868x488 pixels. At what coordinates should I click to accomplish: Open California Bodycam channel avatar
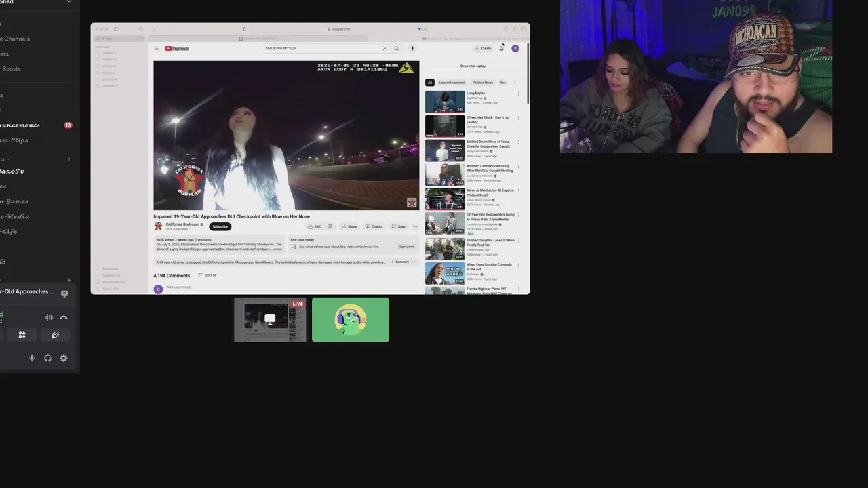[158, 226]
